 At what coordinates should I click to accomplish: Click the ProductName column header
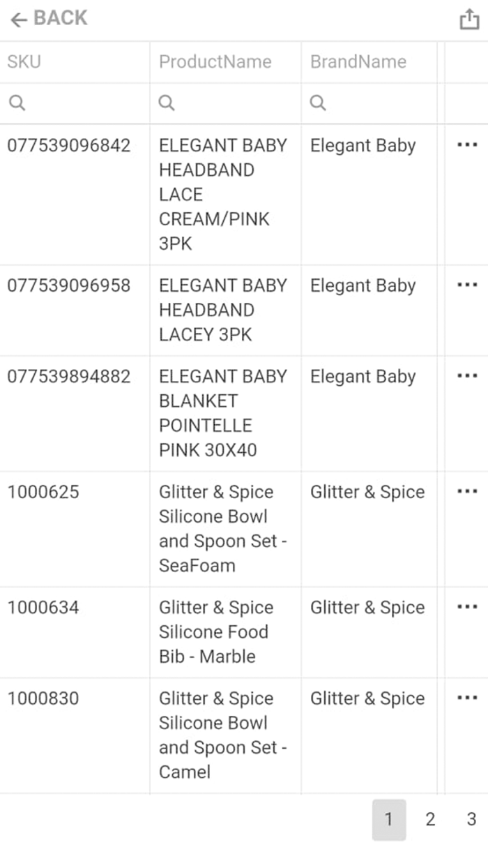click(214, 62)
